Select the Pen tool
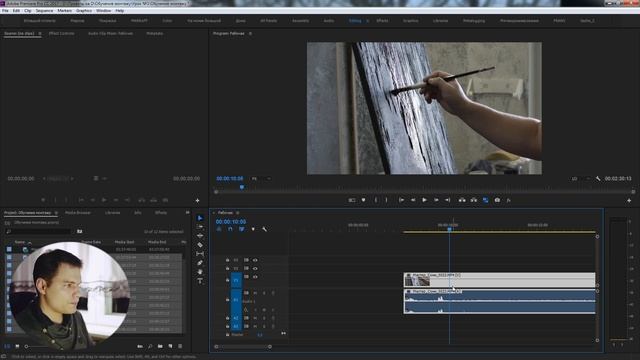 click(200, 263)
